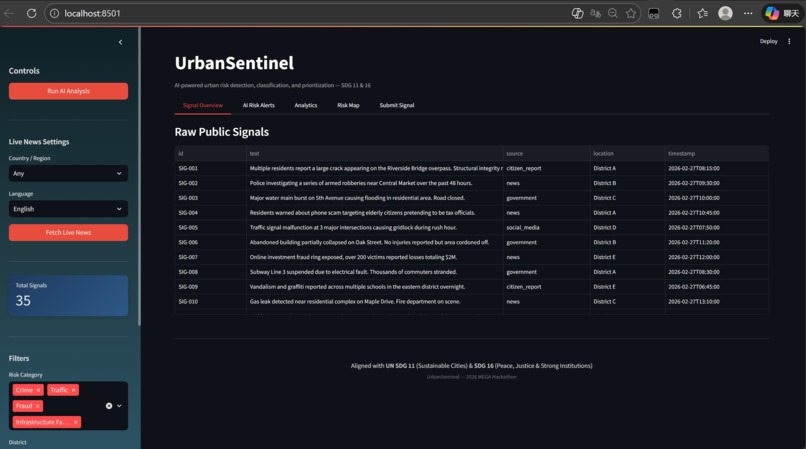Select the SIG-005 id cell
Screen dimensions: 806x449
210,227
